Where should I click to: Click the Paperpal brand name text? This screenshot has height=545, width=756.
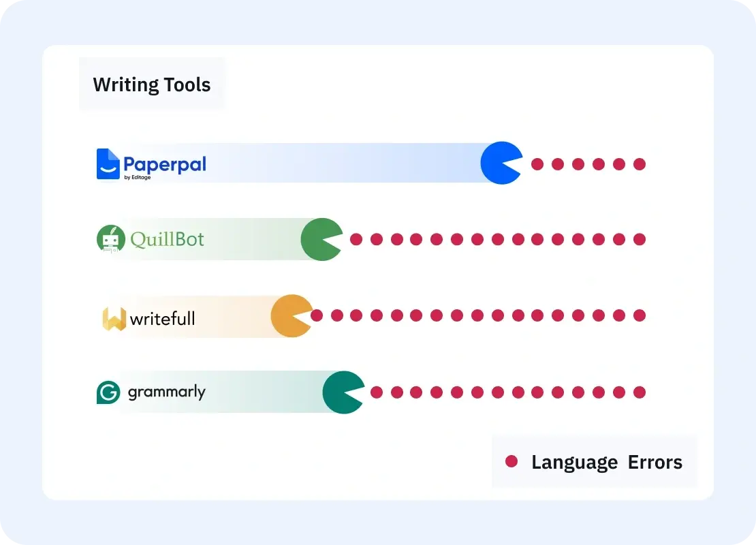click(x=165, y=164)
